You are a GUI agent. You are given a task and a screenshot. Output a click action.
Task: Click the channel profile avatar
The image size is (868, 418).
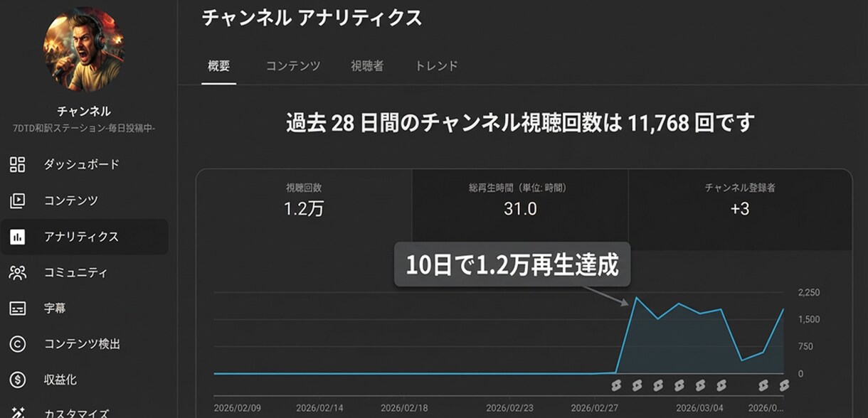[x=84, y=49]
